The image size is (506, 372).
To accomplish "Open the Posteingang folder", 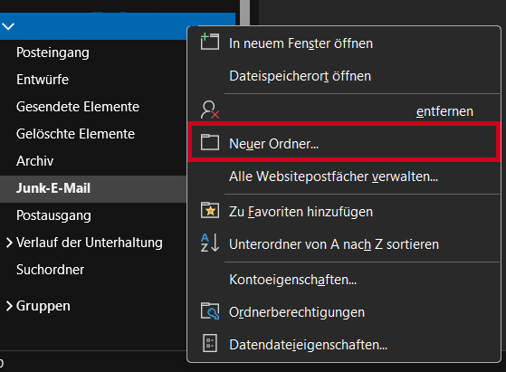I will 53,53.
